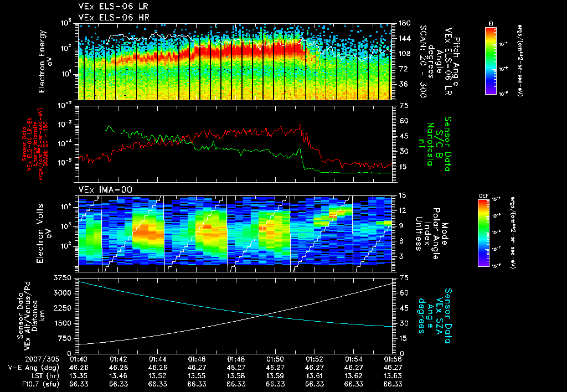The height and width of the screenshot is (392, 567).
Task: Click the 'F10.7 (sfu)' row label
Action: coord(41,384)
